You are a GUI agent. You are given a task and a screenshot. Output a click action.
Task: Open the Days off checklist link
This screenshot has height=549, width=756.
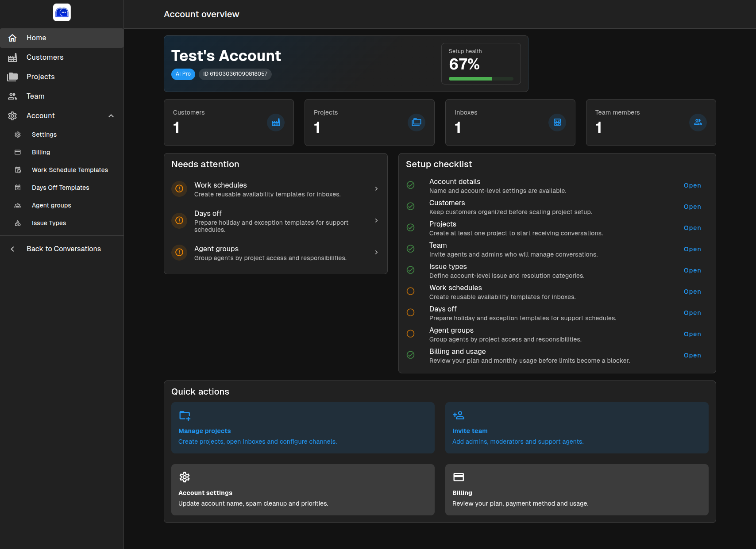point(692,313)
